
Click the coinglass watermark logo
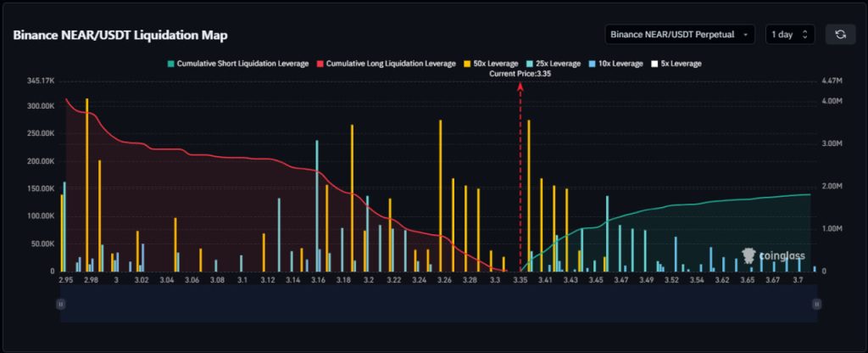click(773, 255)
